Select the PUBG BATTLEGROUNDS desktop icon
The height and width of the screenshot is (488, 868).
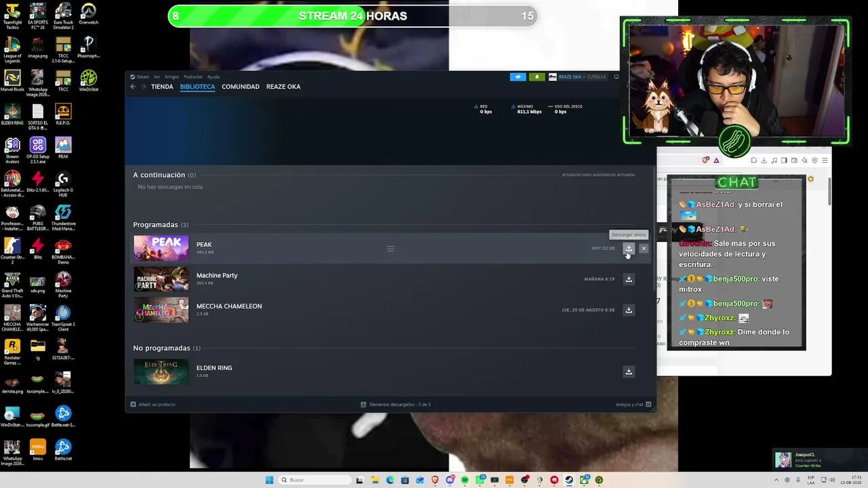point(37,217)
